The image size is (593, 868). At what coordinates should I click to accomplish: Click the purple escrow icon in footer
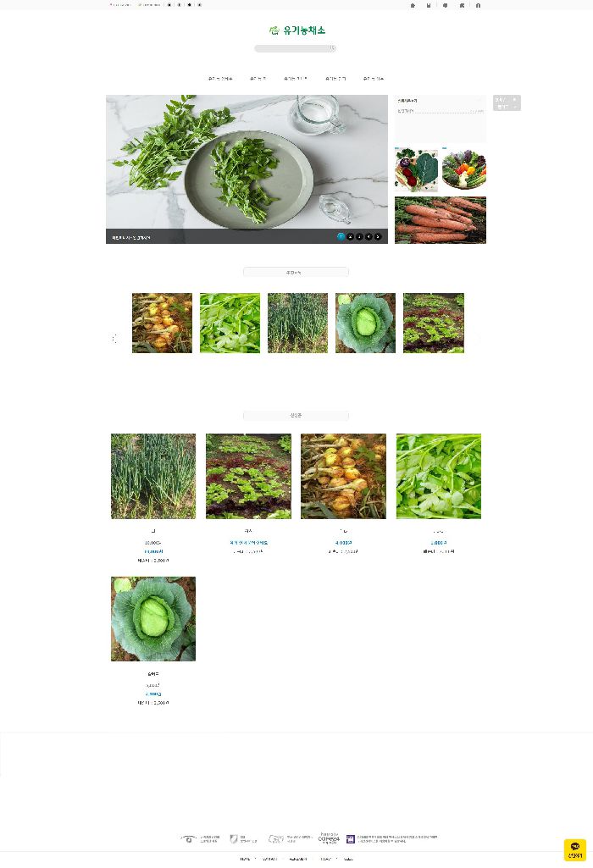[x=351, y=839]
